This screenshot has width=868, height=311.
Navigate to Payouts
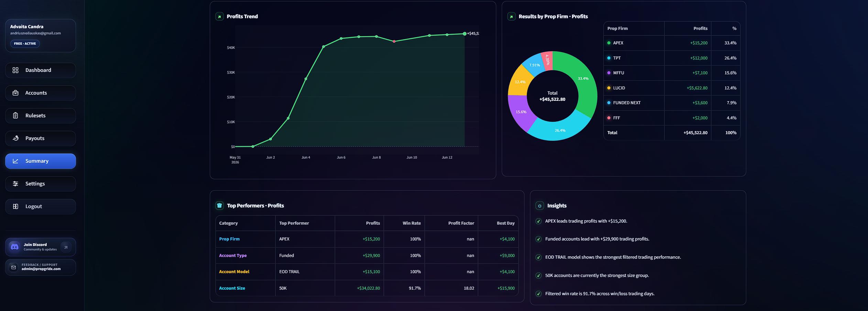pyautogui.click(x=41, y=138)
